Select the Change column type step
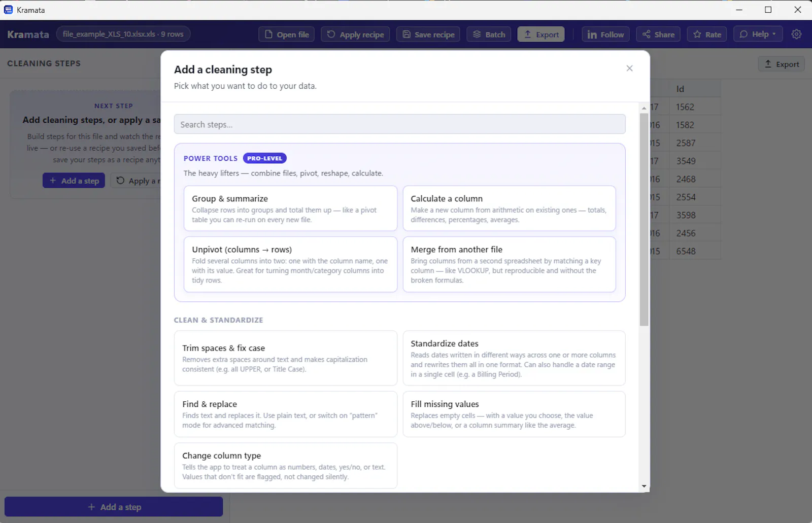 pyautogui.click(x=285, y=466)
